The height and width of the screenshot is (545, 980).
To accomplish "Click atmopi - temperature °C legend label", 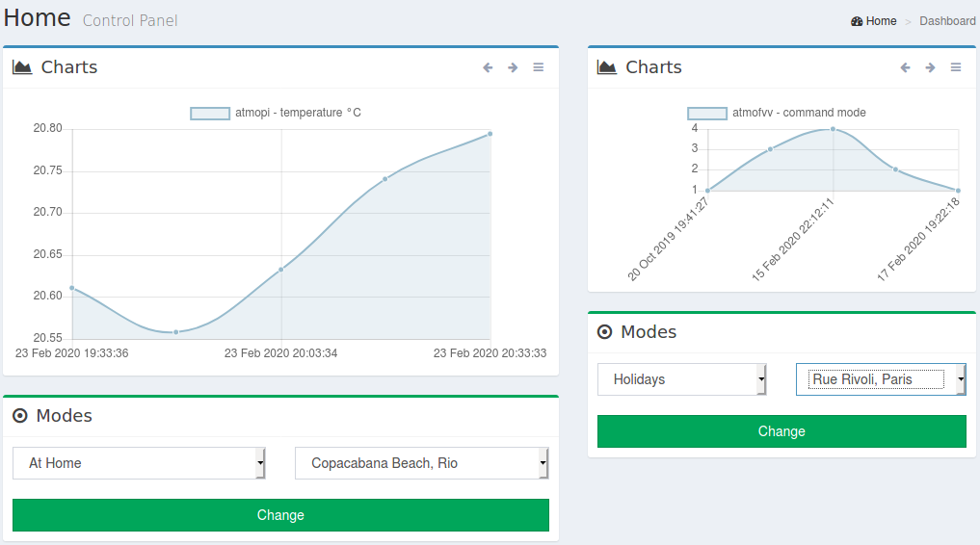I will pyautogui.click(x=298, y=113).
